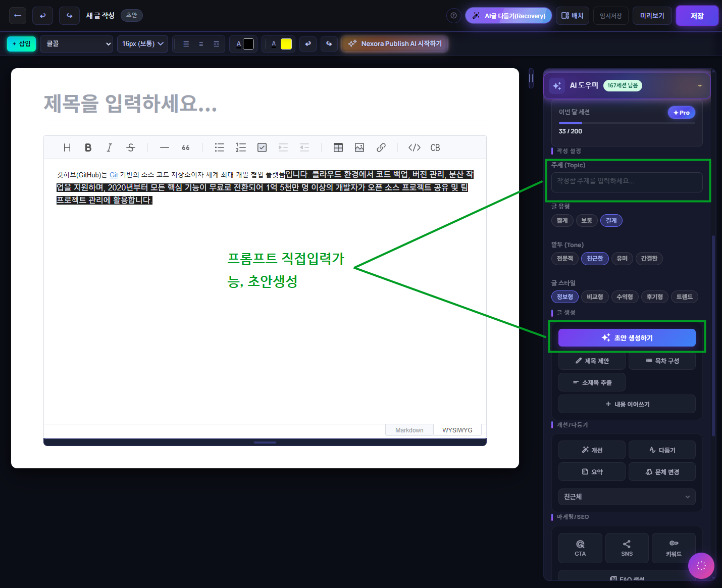The width and height of the screenshot is (722, 588).
Task: Insert a task list checkbox item
Action: pos(262,148)
